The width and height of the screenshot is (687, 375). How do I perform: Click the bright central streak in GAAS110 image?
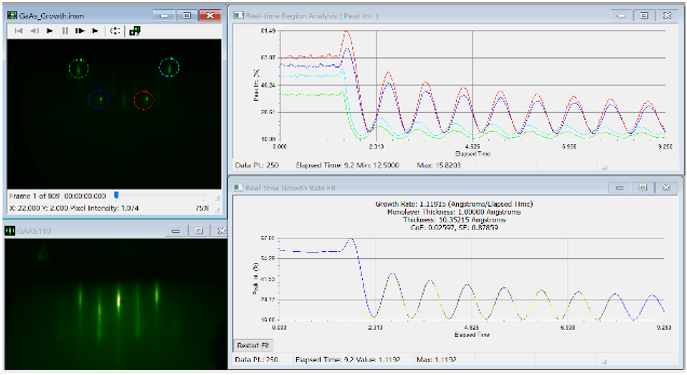click(119, 300)
